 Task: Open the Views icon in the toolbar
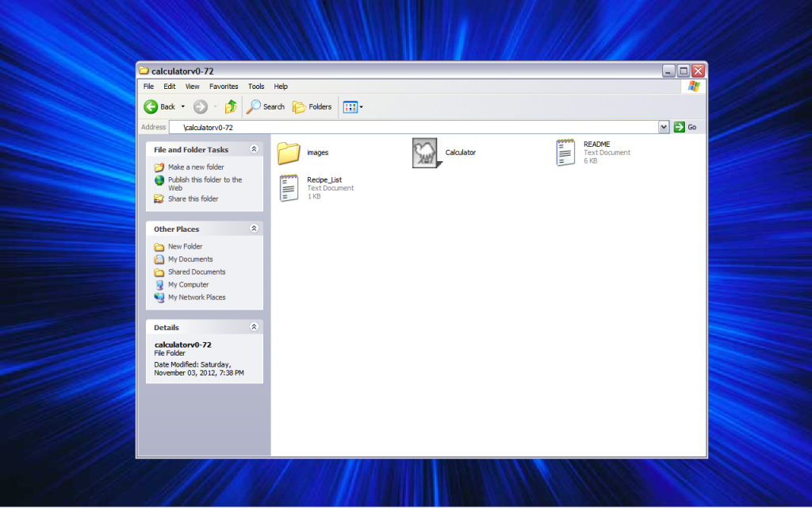point(350,107)
